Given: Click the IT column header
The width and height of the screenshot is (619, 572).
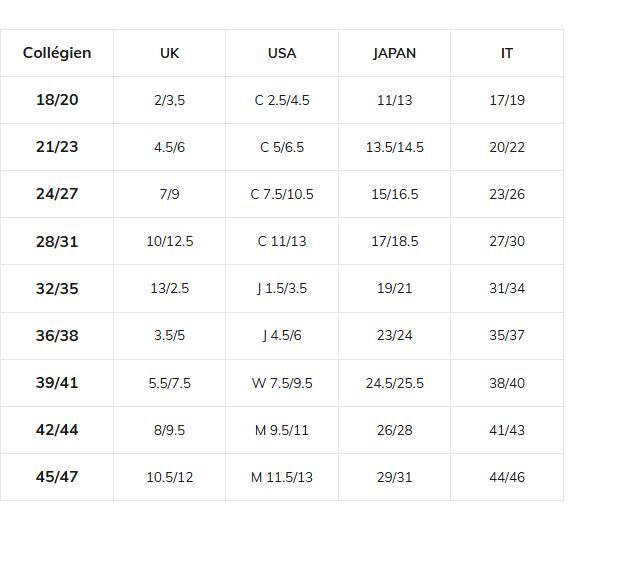Looking at the screenshot, I should [x=507, y=53].
